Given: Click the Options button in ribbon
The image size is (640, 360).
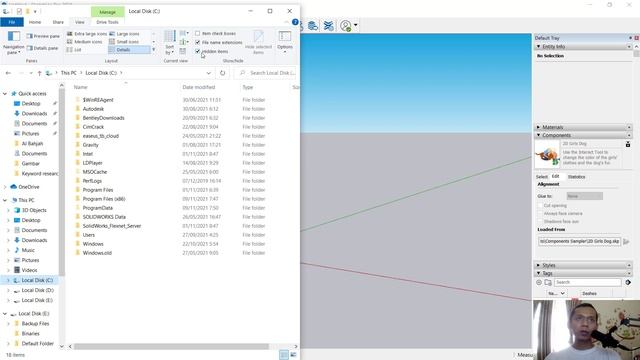Looking at the screenshot, I should click(284, 42).
